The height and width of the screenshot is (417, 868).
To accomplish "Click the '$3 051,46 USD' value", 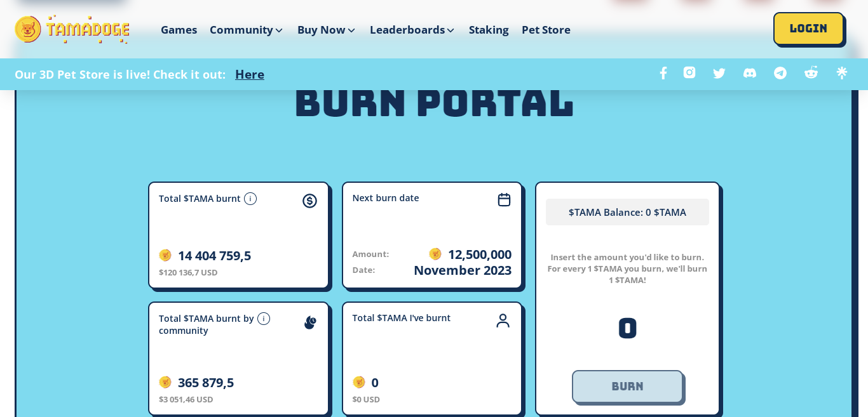I will (x=186, y=399).
